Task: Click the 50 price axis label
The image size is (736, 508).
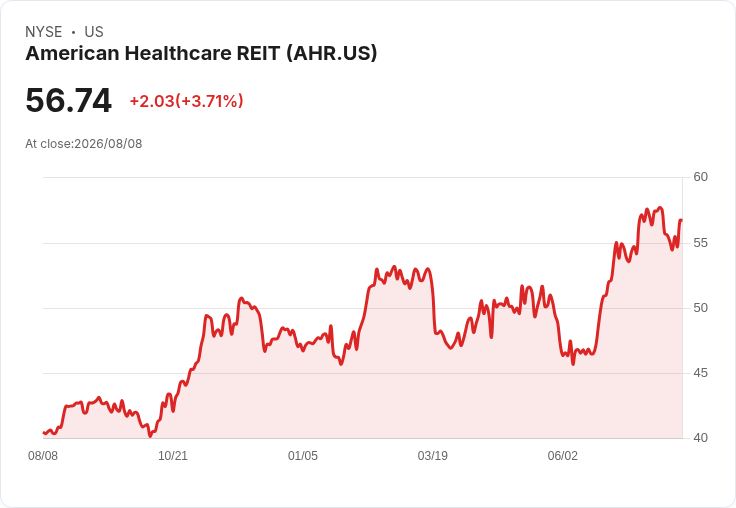Action: (x=701, y=308)
